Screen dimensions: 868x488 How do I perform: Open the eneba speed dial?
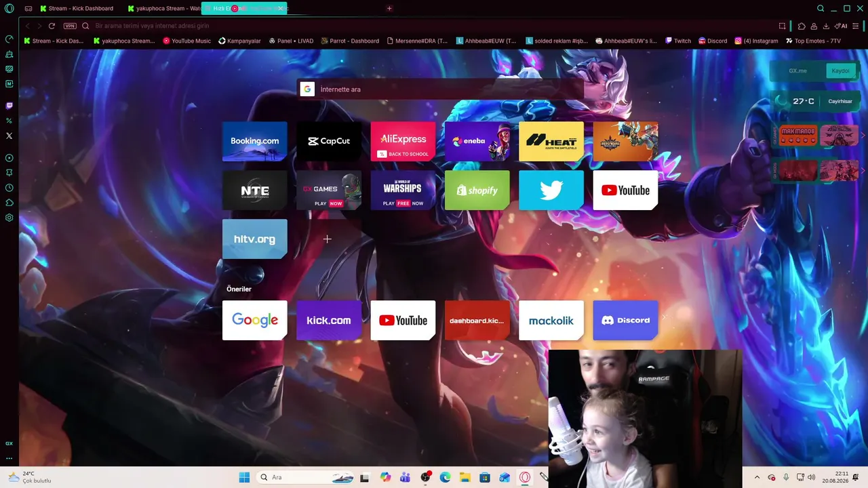pyautogui.click(x=477, y=142)
